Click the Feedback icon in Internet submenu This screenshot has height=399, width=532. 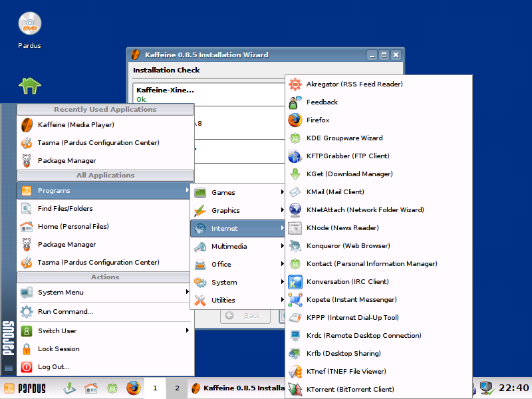tap(295, 102)
